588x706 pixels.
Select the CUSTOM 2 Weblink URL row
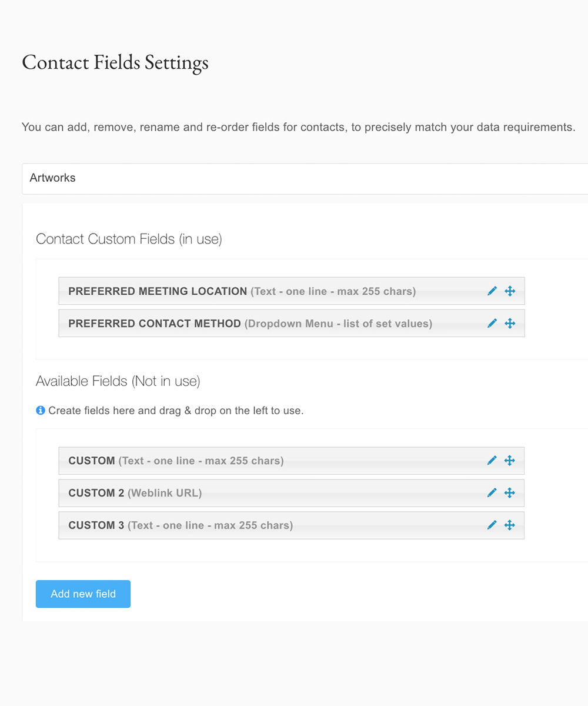pos(292,493)
